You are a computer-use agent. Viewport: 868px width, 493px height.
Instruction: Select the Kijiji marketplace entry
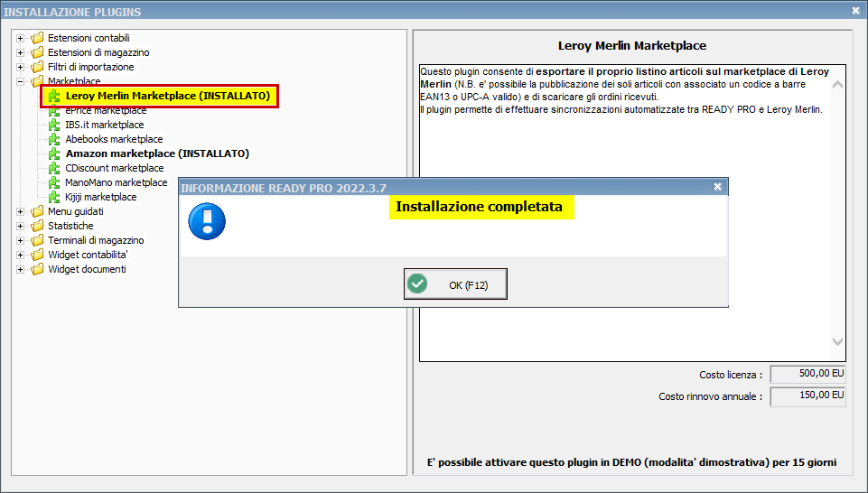click(101, 197)
